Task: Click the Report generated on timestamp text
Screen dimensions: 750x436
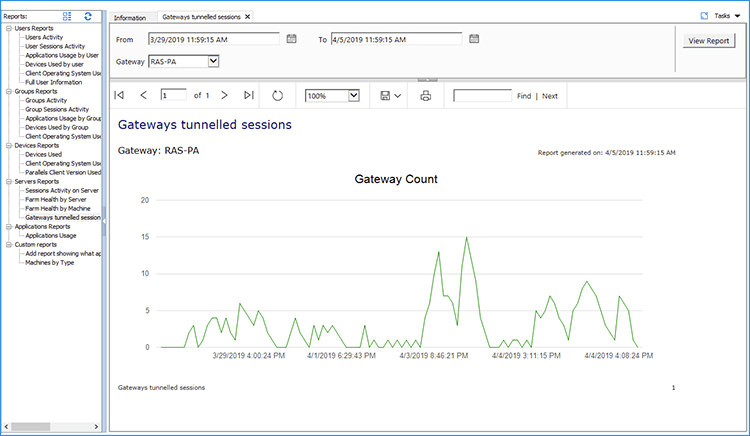Action: pos(607,153)
